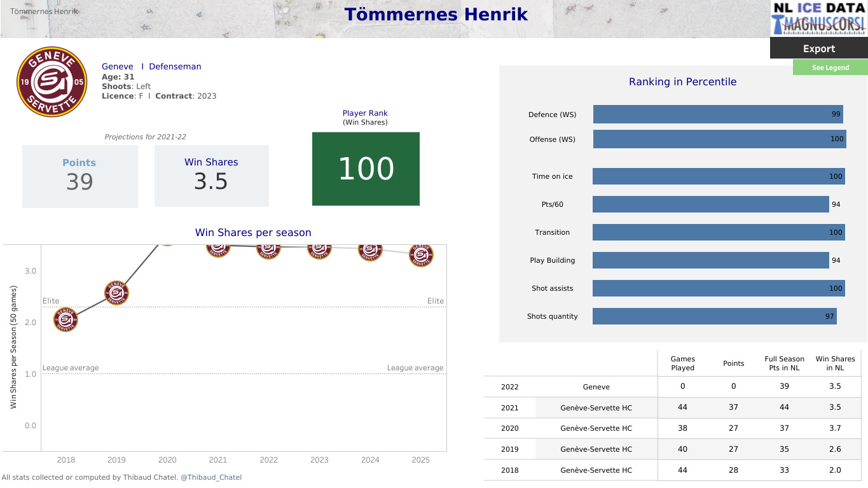Click the small Tömmernes Henrik tab label

point(44,12)
